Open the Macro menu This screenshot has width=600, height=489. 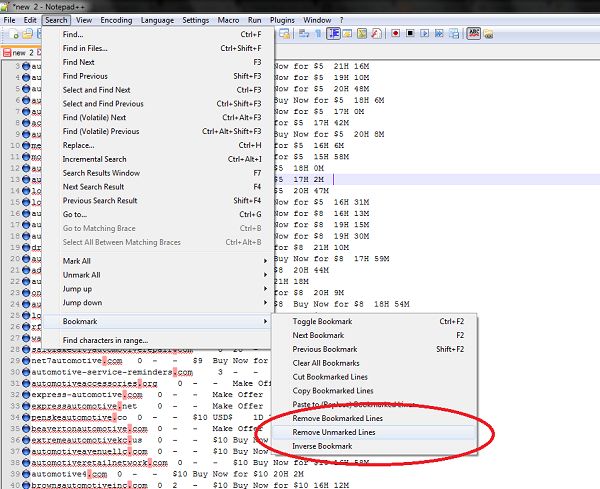[x=228, y=20]
